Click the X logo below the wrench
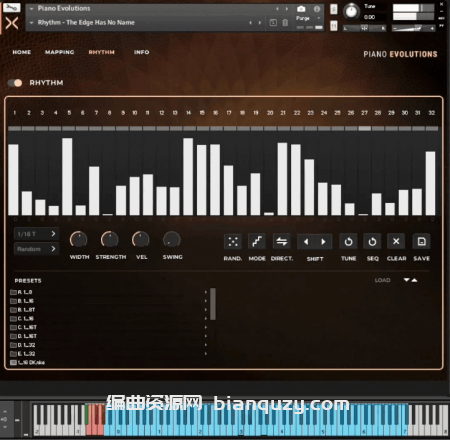This screenshot has height=440, width=450. 12,23
